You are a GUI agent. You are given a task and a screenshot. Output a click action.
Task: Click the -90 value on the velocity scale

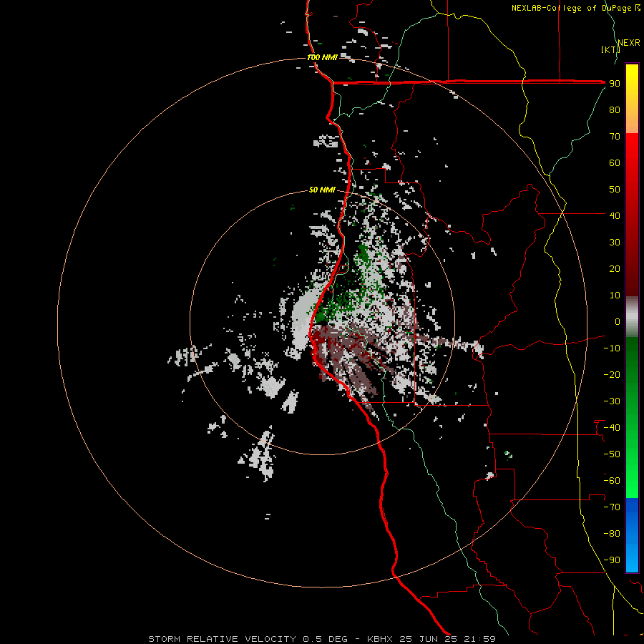click(x=612, y=560)
